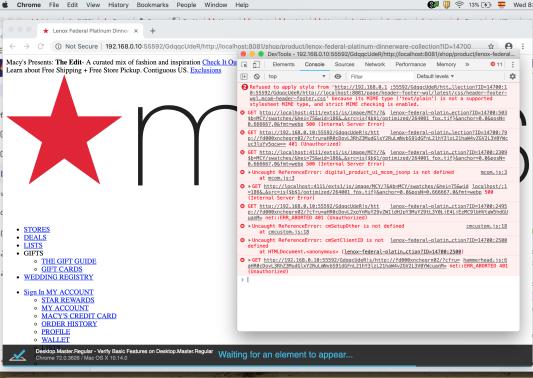Screen dimensions: 533x378
Task: Bookmark this page with the star icon
Action: (491, 46)
